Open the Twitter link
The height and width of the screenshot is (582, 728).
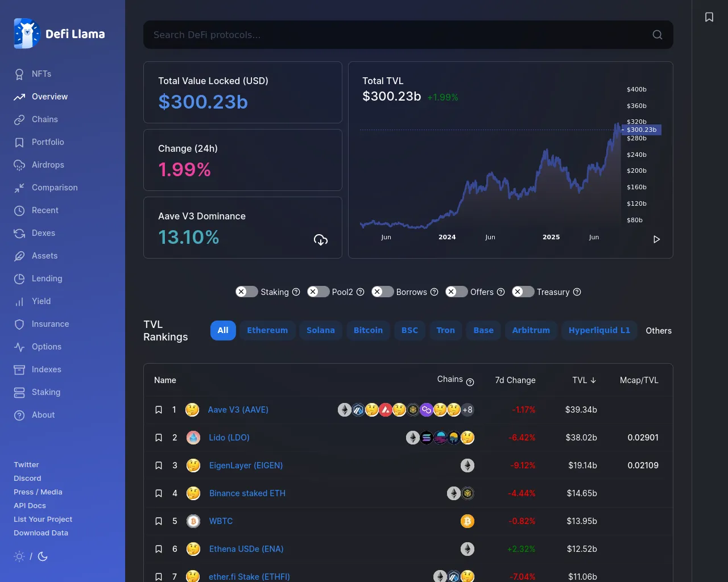pos(26,465)
